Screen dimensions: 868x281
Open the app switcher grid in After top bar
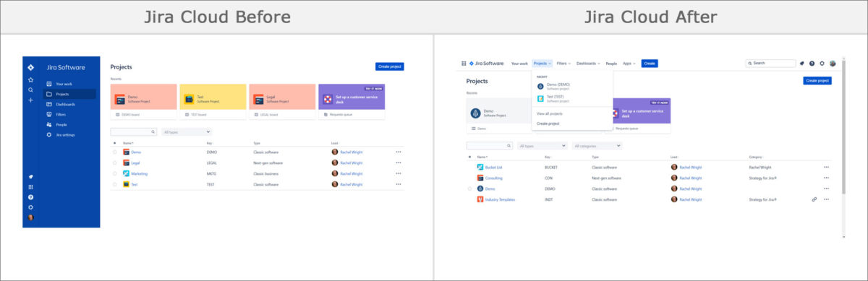[x=464, y=64]
